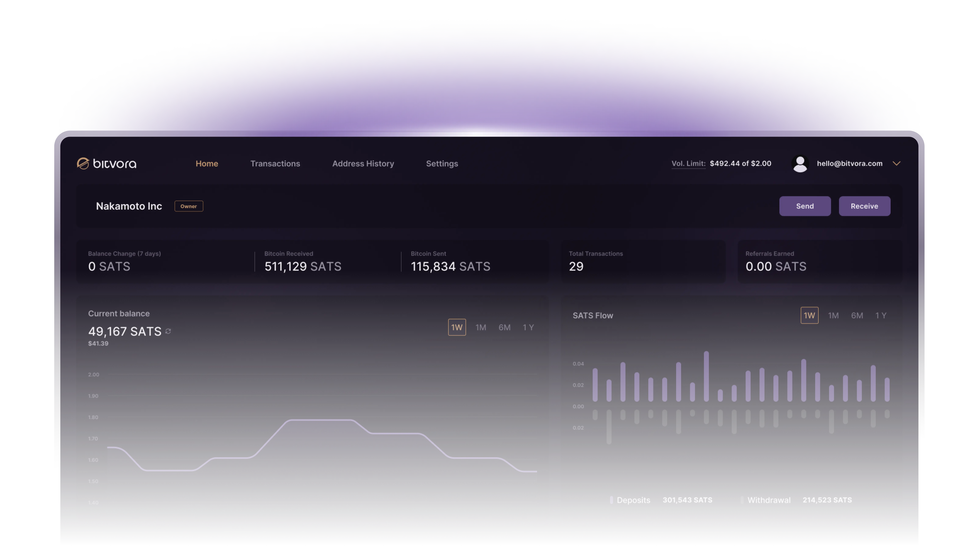Select 1Y range on Current balance chart

[x=528, y=327]
